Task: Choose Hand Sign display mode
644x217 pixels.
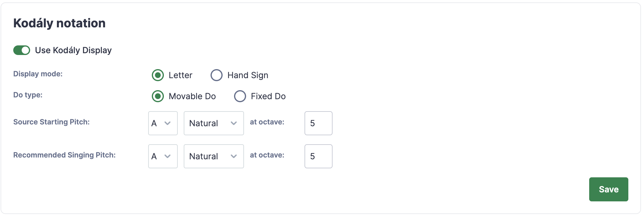Action: point(217,75)
